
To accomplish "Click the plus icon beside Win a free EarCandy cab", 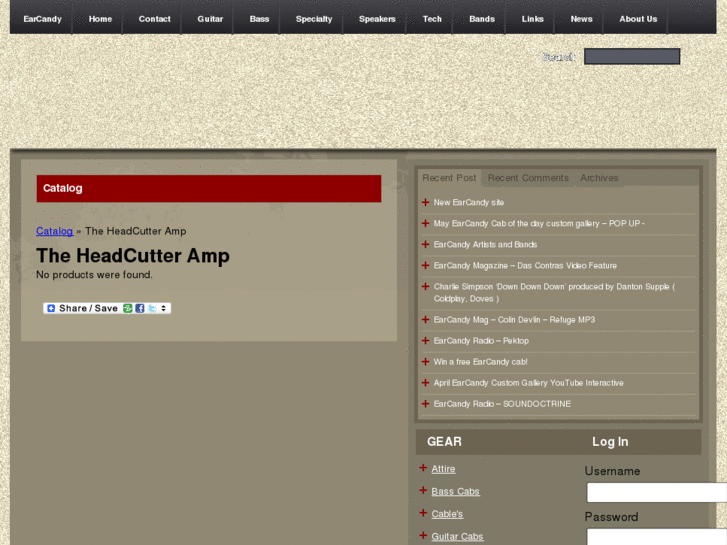I will [x=425, y=362].
